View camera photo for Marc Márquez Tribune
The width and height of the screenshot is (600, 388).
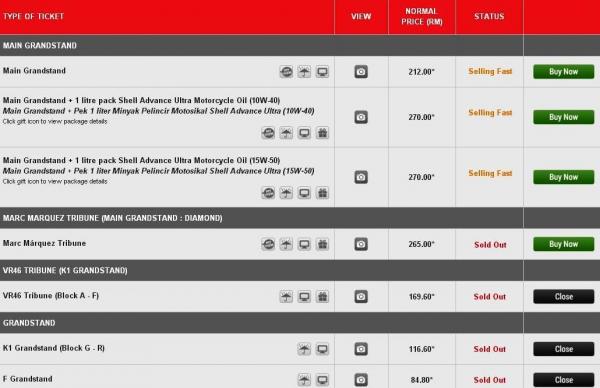tap(361, 244)
